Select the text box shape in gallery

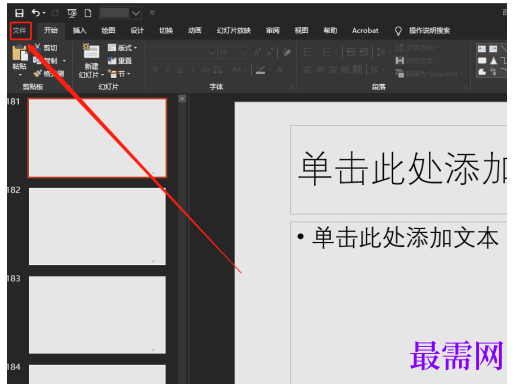pos(482,49)
